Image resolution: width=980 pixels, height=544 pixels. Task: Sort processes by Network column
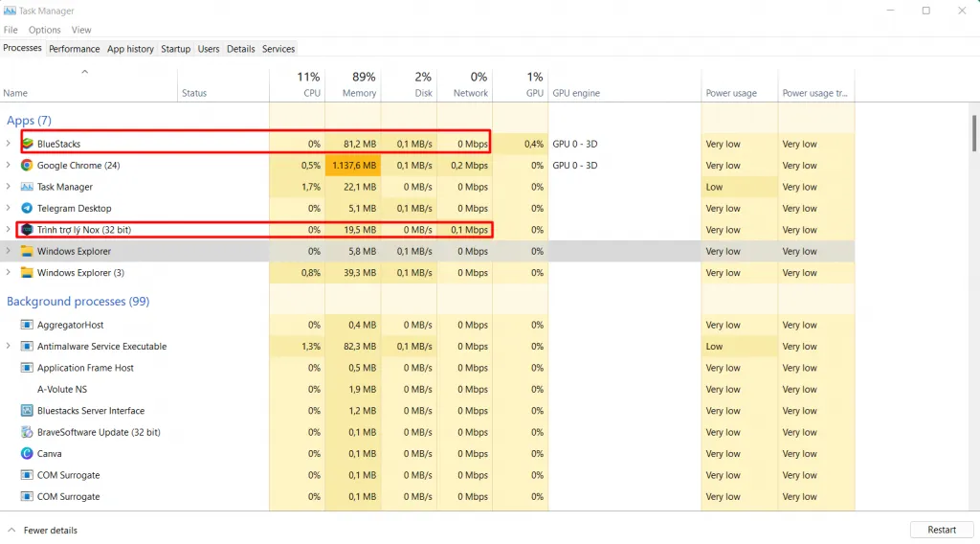464,84
